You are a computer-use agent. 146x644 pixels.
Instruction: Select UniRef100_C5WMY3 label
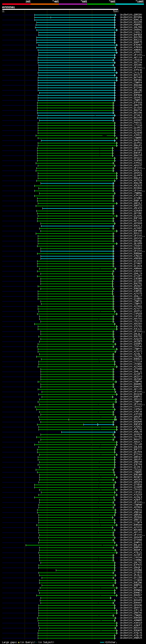(x=131, y=100)
